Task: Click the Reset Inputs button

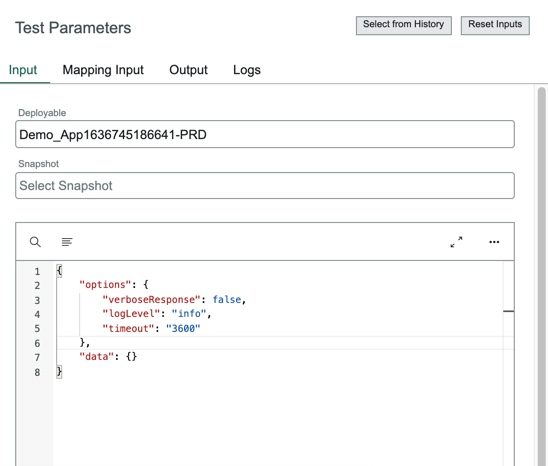Action: pos(495,25)
